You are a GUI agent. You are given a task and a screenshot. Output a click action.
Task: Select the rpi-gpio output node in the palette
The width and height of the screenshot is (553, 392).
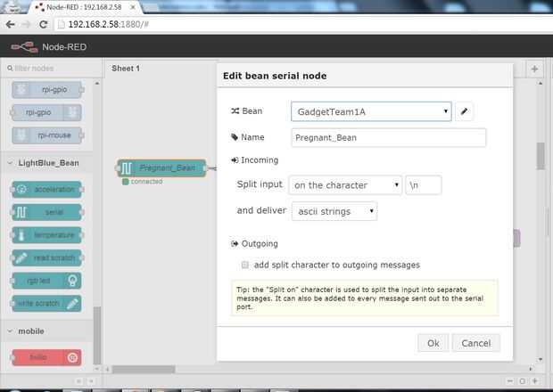(x=47, y=113)
